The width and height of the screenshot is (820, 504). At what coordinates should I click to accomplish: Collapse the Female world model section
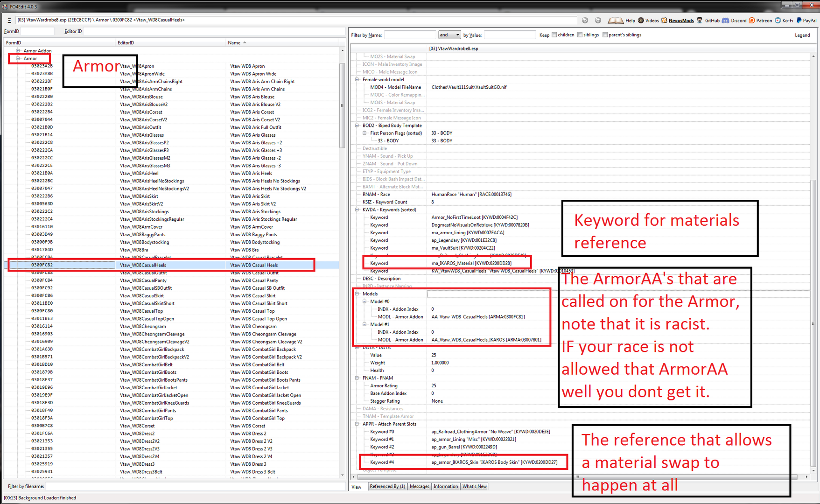(x=357, y=79)
